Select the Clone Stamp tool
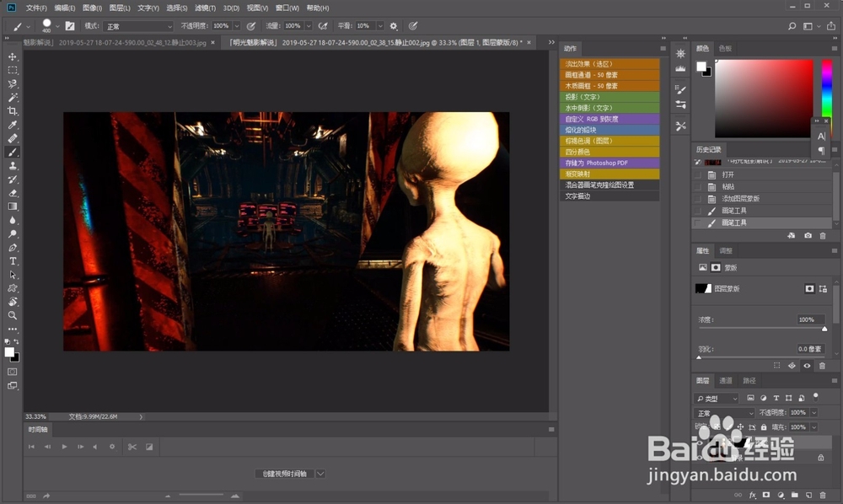 point(13,166)
